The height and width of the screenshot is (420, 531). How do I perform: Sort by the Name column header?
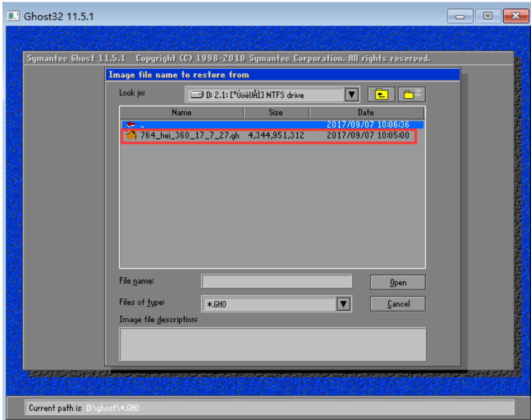coord(182,112)
